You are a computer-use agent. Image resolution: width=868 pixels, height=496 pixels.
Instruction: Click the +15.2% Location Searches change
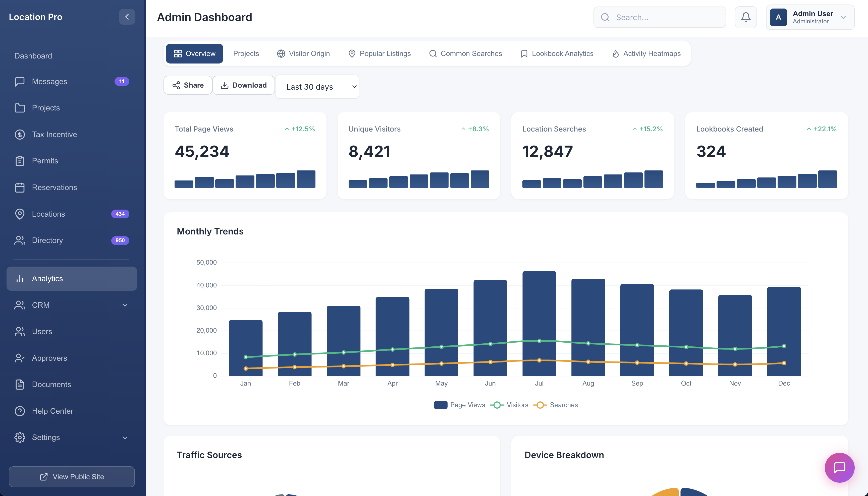click(647, 129)
